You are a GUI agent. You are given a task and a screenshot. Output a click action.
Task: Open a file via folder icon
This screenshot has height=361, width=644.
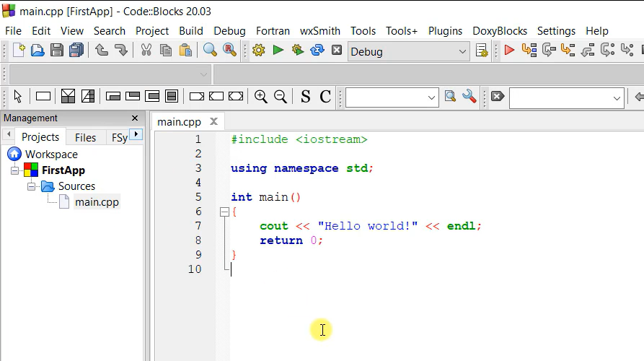[x=38, y=51]
